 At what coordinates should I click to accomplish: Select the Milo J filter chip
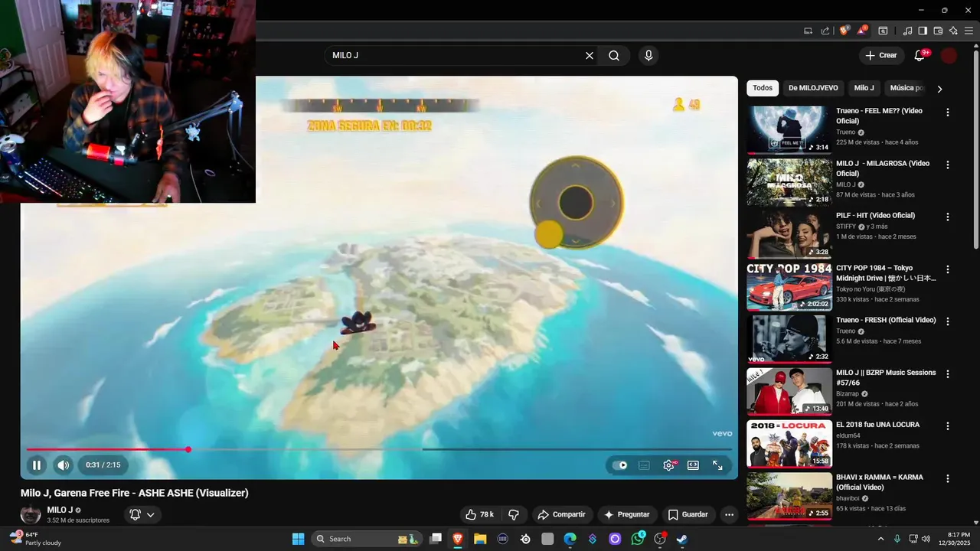pos(864,88)
